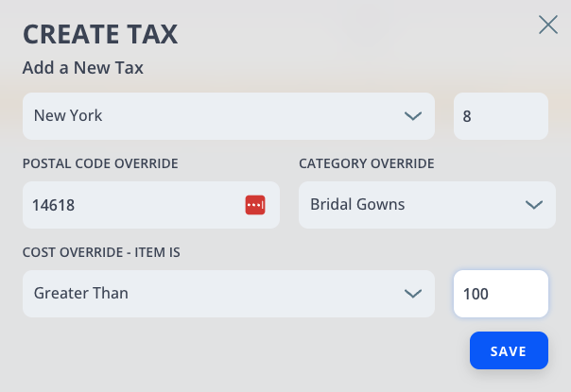Click the selected 'New York' text
Screen dimensions: 571x392
(x=68, y=115)
